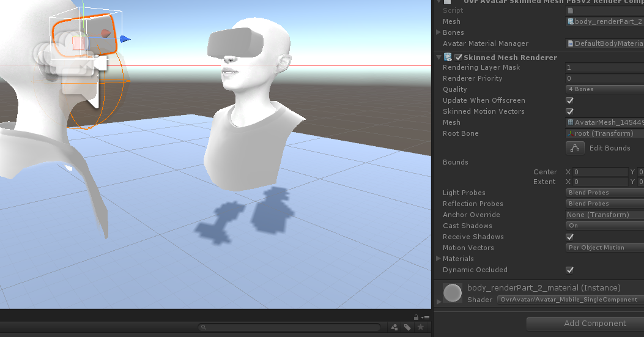Click the transform axes icon beside root (Transform)
This screenshot has height=337, width=644.
(x=571, y=133)
